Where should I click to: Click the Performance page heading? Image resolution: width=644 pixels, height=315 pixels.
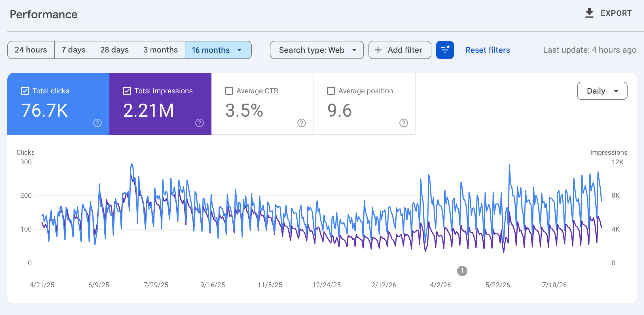(x=44, y=14)
